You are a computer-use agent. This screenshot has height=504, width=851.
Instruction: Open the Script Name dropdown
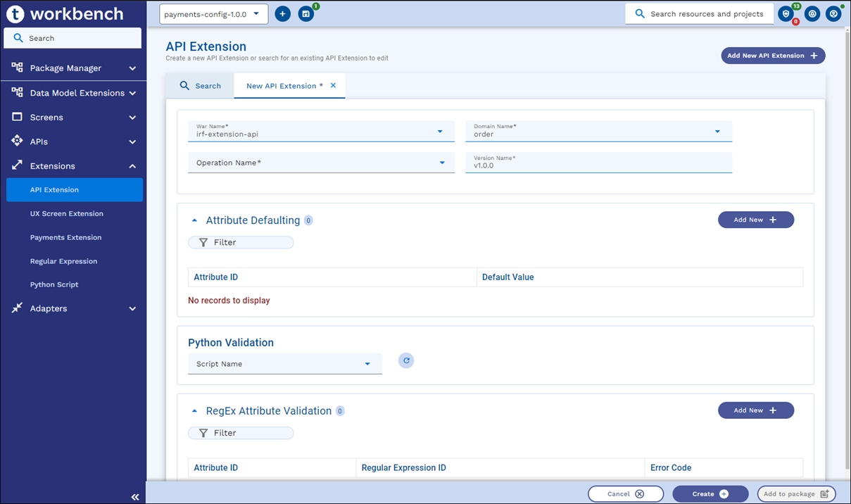pyautogui.click(x=284, y=364)
